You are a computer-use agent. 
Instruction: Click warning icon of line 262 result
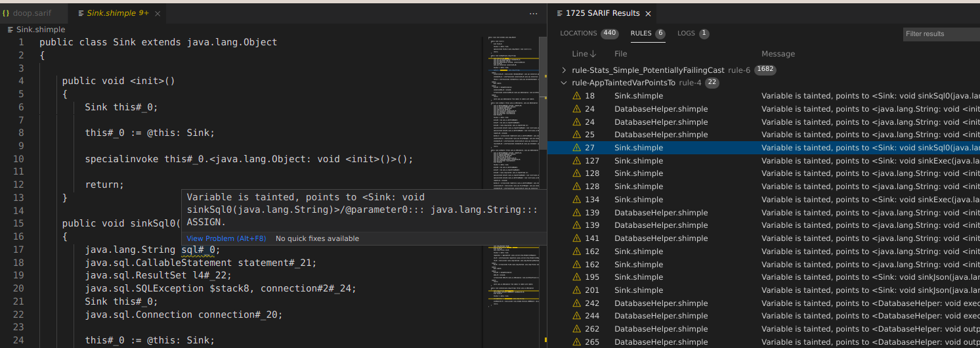[577, 329]
